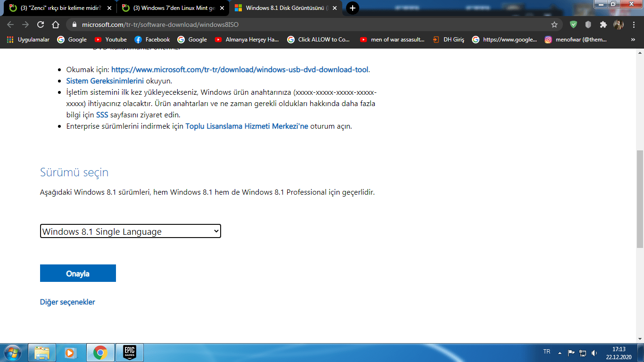
Task: Expand the Windows 8.1 Single Language dropdown
Action: (131, 231)
